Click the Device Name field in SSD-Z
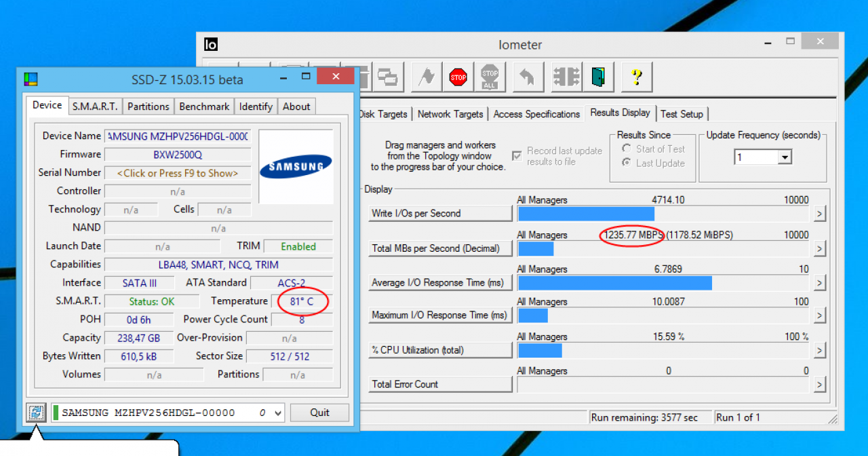The width and height of the screenshot is (868, 456). [177, 136]
